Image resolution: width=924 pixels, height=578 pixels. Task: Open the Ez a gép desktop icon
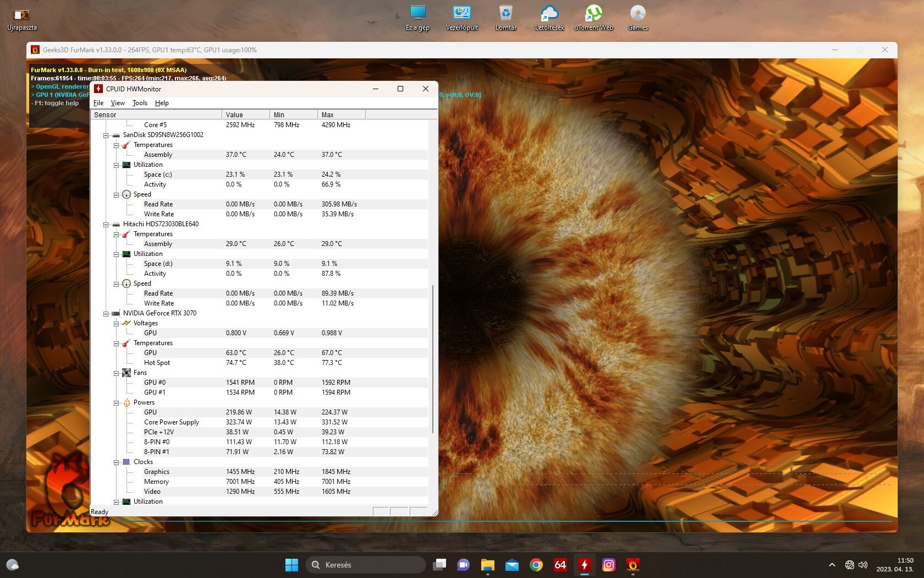point(417,18)
